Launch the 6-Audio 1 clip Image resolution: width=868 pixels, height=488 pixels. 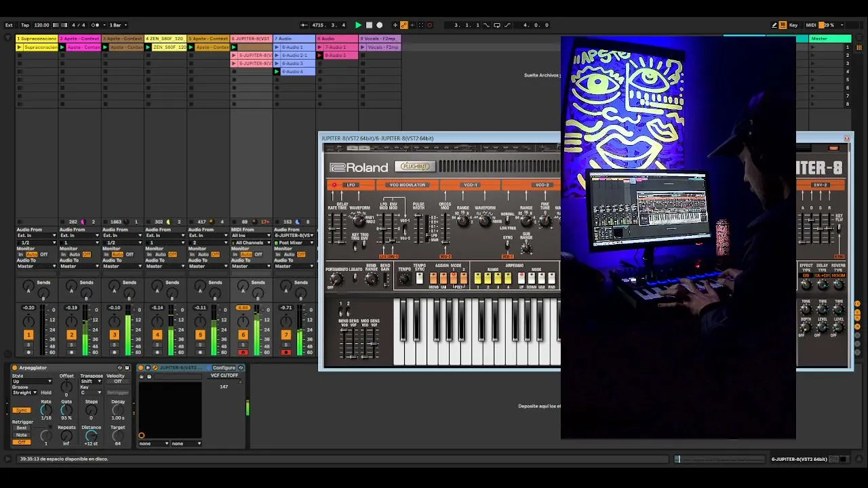click(x=277, y=47)
